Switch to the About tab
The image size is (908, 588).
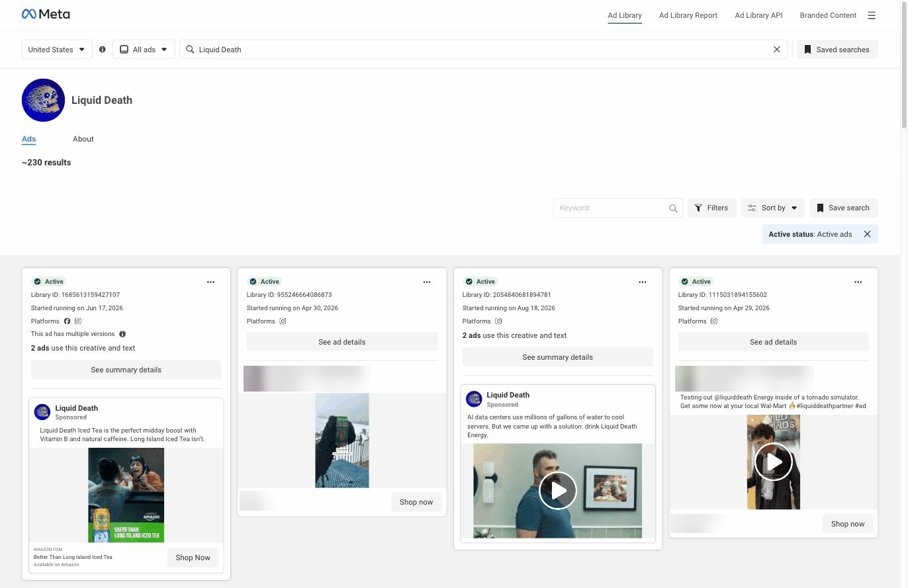(83, 139)
